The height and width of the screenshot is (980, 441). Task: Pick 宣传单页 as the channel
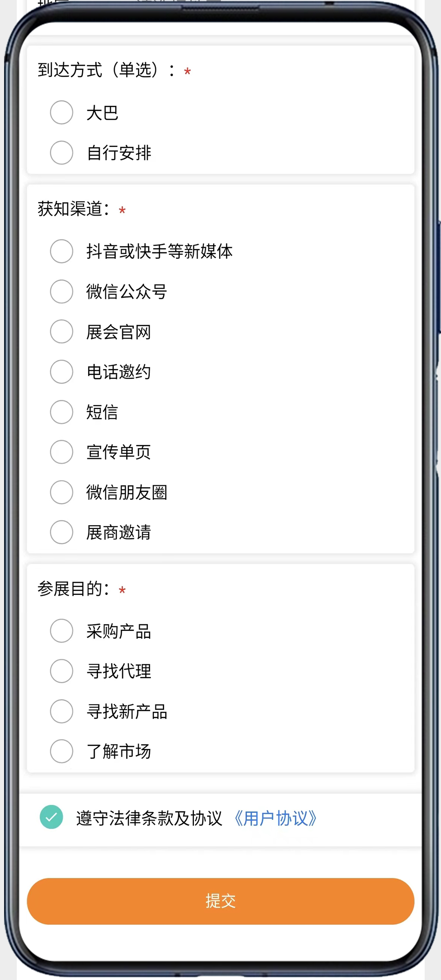point(62,452)
